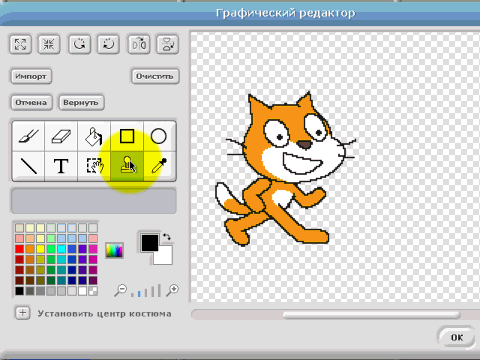This screenshot has width=480, height=360.
Task: Click the tool options area below tools
Action: (94, 201)
